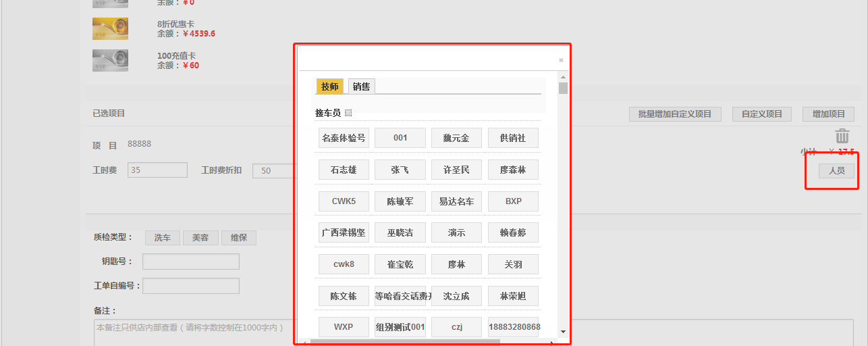Pick staff member 关羽
The width and height of the screenshot is (868, 346).
pyautogui.click(x=513, y=264)
